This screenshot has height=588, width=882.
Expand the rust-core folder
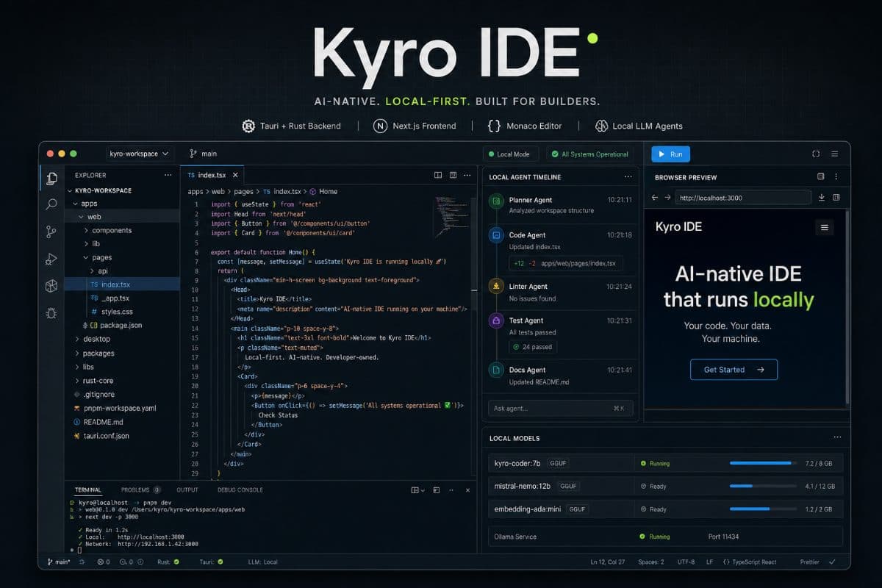(76, 381)
